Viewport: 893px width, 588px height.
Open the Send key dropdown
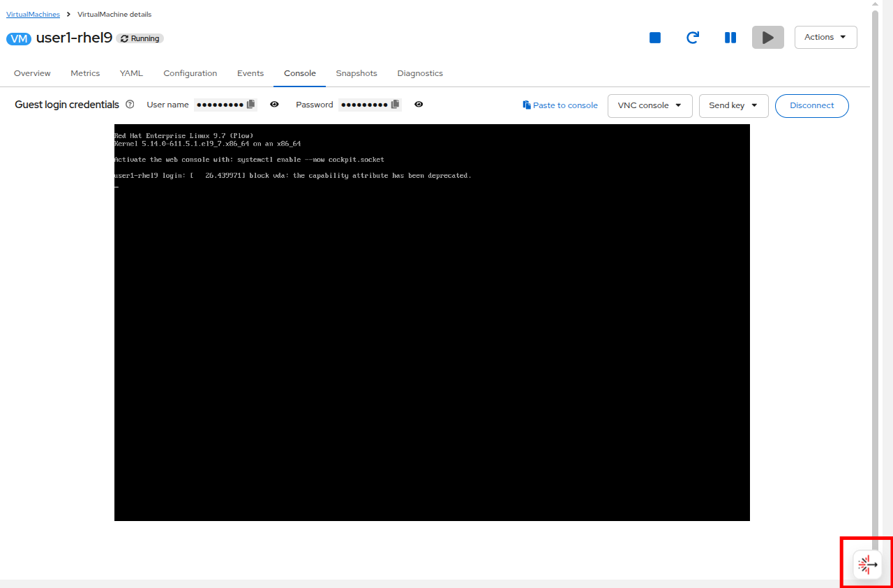point(733,106)
